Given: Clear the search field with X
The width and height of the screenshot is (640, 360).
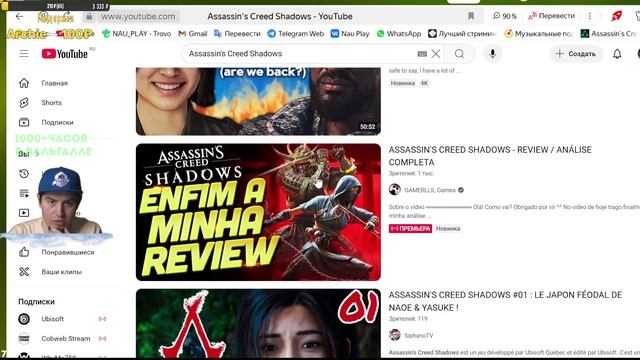Looking at the screenshot, I should [x=436, y=53].
